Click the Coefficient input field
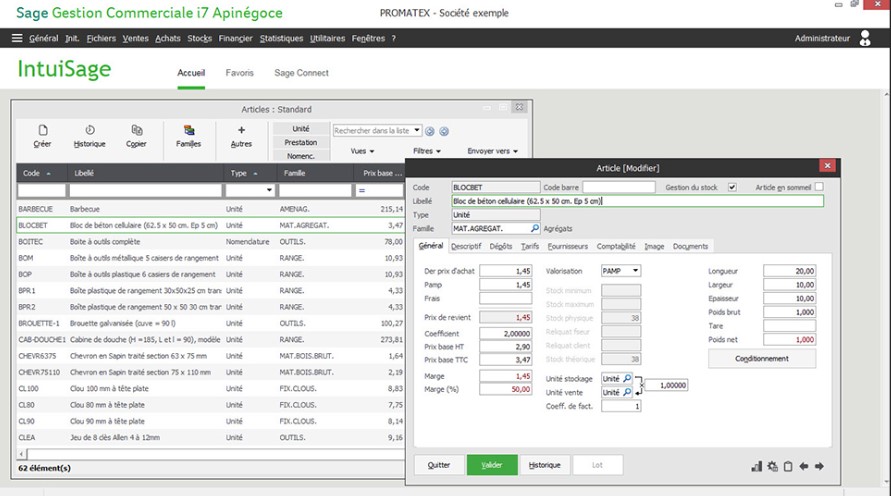The height and width of the screenshot is (496, 891). (506, 334)
